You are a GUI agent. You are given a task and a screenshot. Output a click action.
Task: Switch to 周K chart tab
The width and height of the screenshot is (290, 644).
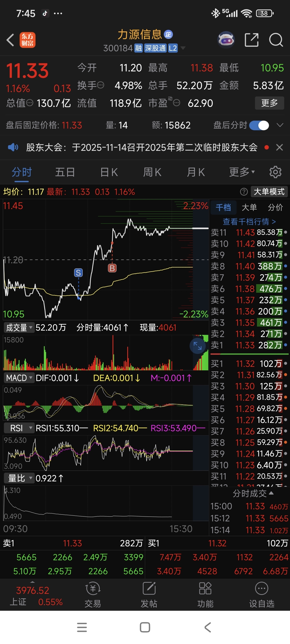coord(152,172)
